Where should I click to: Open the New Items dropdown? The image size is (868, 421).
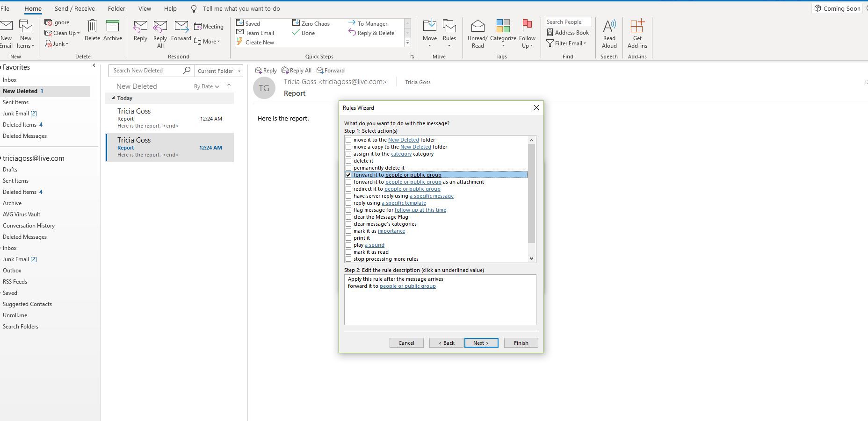pyautogui.click(x=25, y=42)
